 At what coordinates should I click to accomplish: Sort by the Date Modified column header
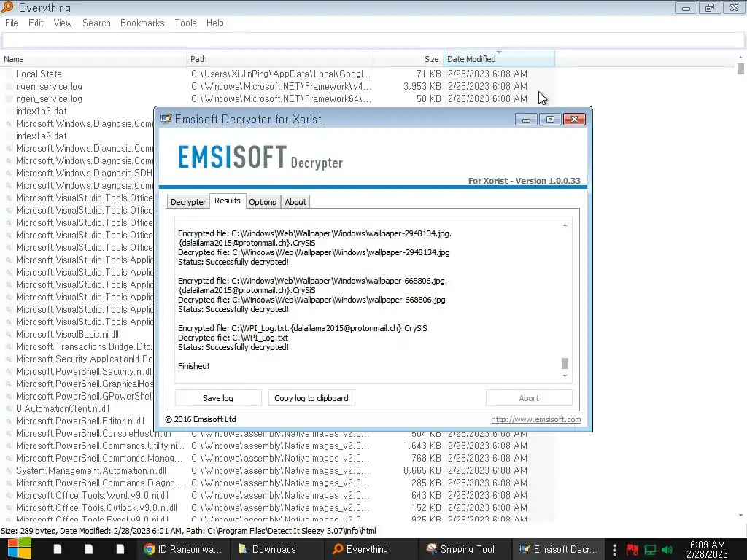pos(499,59)
